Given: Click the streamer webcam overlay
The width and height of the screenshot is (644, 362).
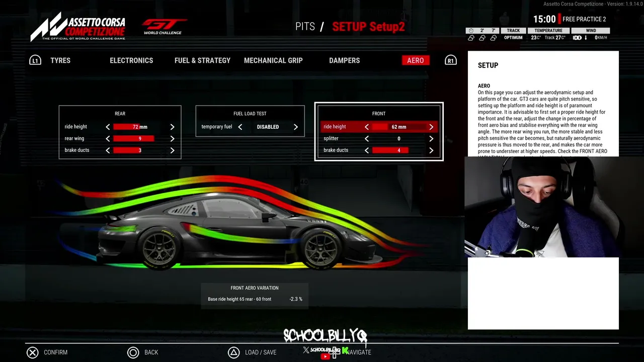Looking at the screenshot, I should pos(541,207).
